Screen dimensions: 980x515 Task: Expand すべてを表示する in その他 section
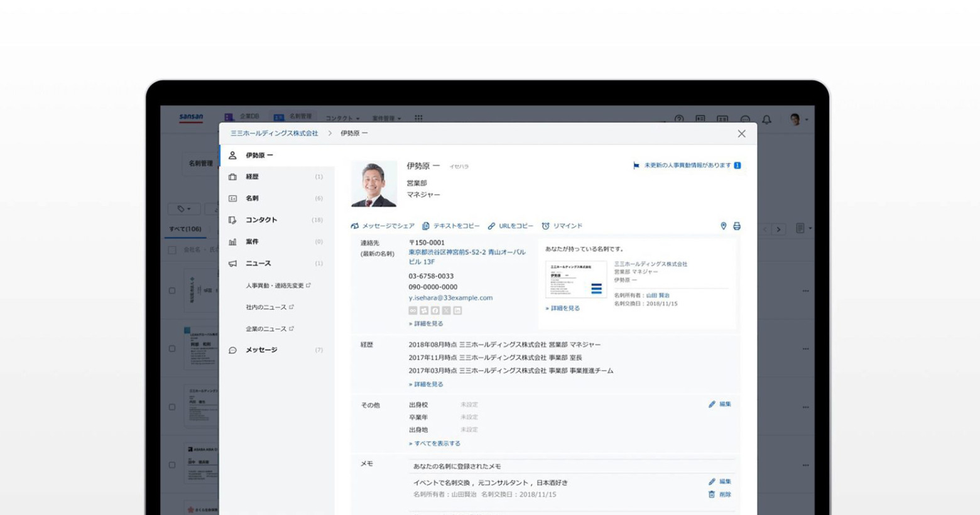coord(435,443)
